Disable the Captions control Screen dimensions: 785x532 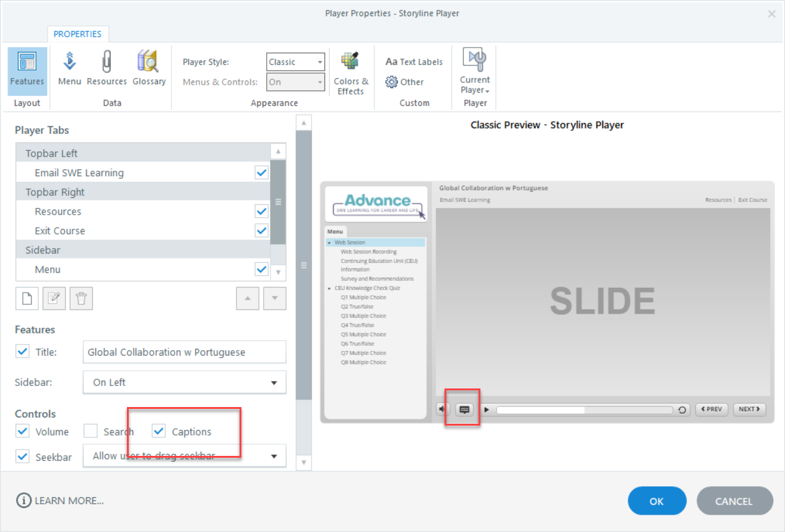tap(158, 431)
